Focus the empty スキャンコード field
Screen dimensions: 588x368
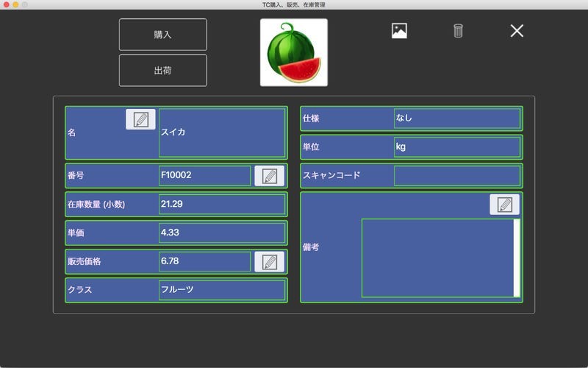457,176
